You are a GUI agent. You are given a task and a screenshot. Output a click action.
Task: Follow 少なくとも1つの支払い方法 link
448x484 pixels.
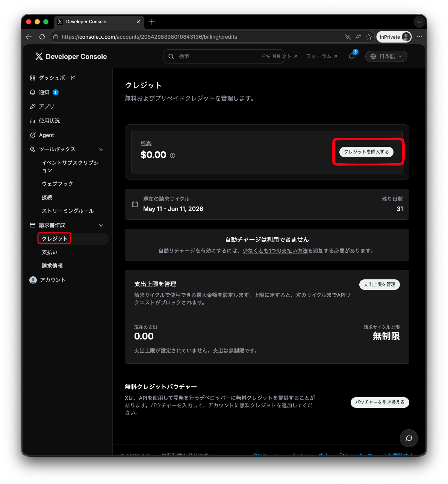pyautogui.click(x=275, y=250)
